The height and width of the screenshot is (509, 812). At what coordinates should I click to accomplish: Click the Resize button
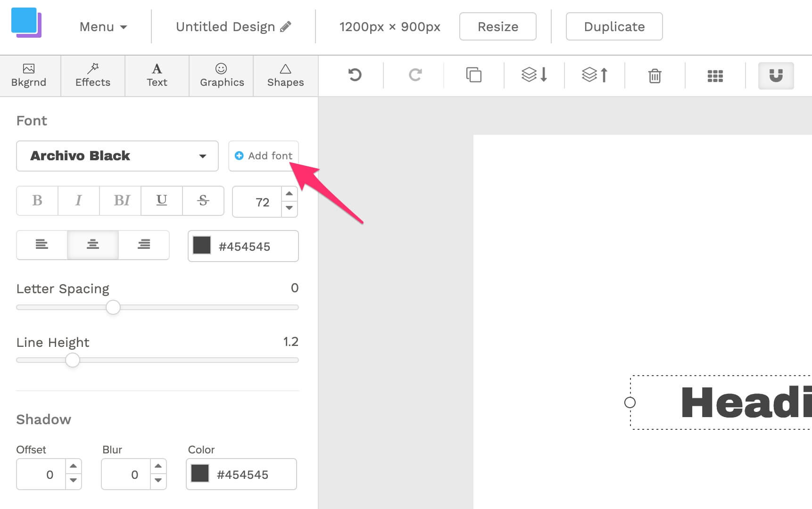[x=497, y=26]
